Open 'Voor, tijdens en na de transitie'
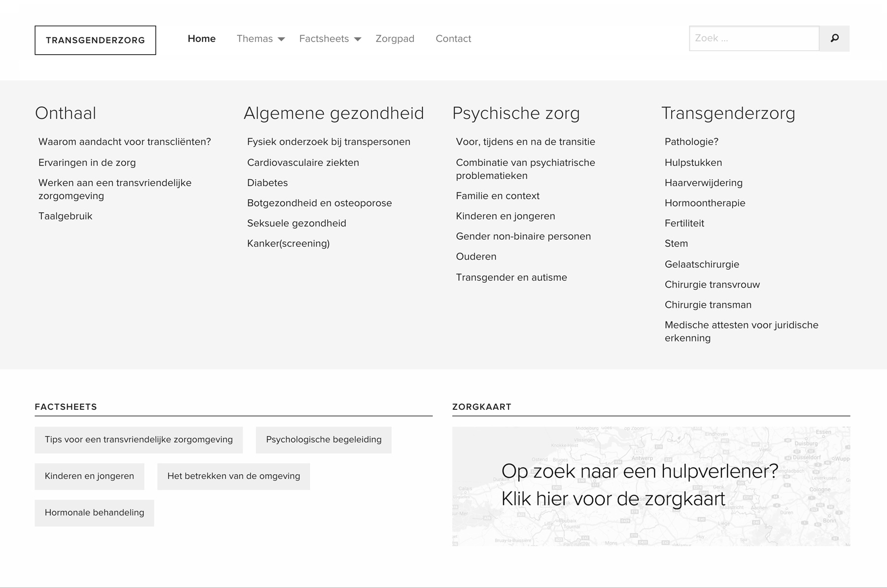This screenshot has height=588, width=887. pyautogui.click(x=526, y=142)
